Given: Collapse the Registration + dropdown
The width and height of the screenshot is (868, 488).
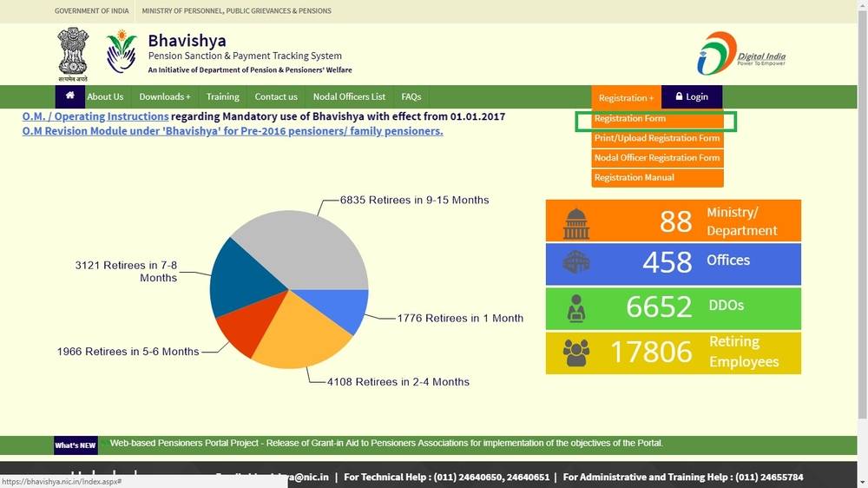Looking at the screenshot, I should click(626, 98).
